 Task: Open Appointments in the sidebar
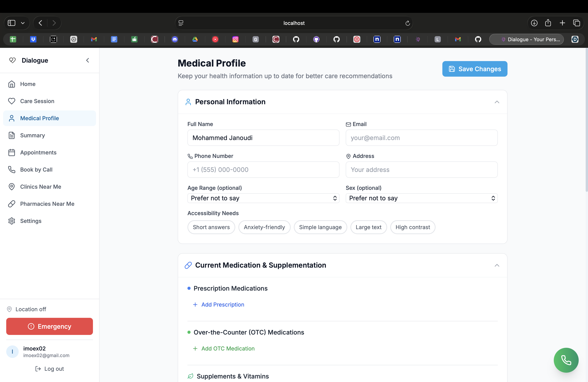pyautogui.click(x=38, y=152)
